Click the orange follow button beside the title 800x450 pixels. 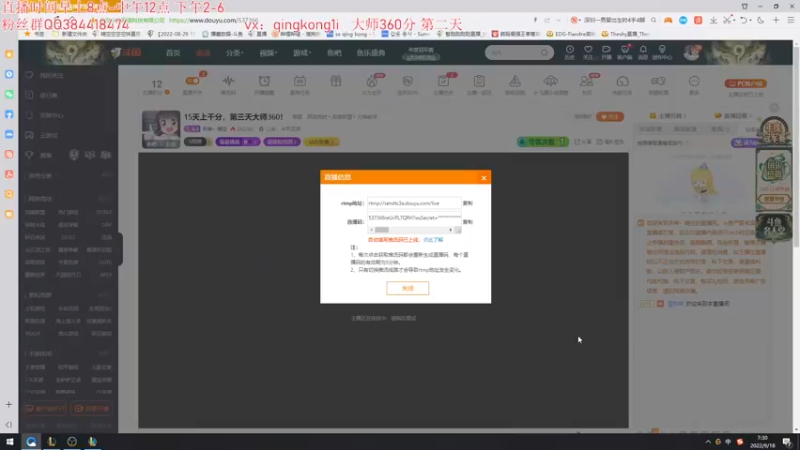coord(610,117)
